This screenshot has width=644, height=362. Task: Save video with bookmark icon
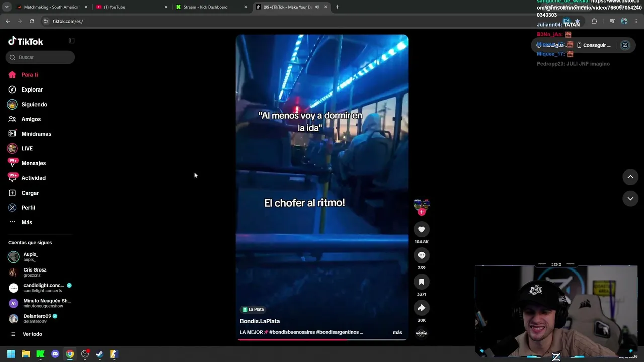click(x=422, y=282)
